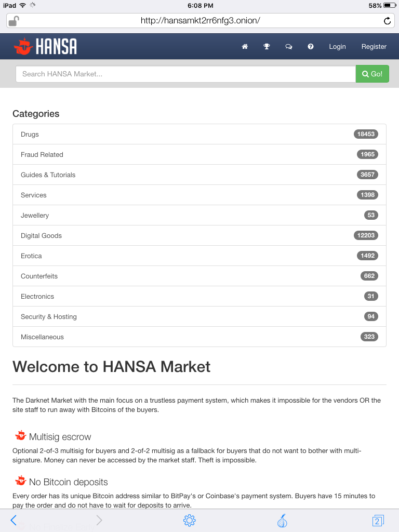Screen dimensions: 399x532
Task: Select the Security & Hosting category
Action: coord(199,316)
